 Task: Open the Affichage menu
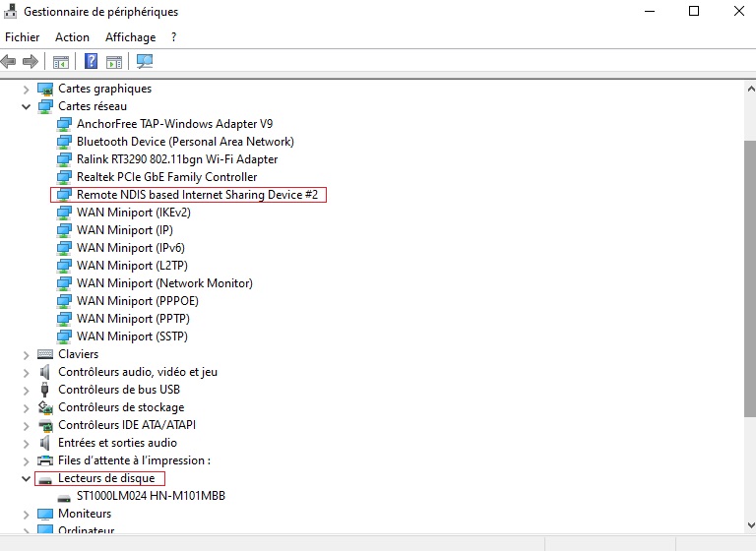131,37
